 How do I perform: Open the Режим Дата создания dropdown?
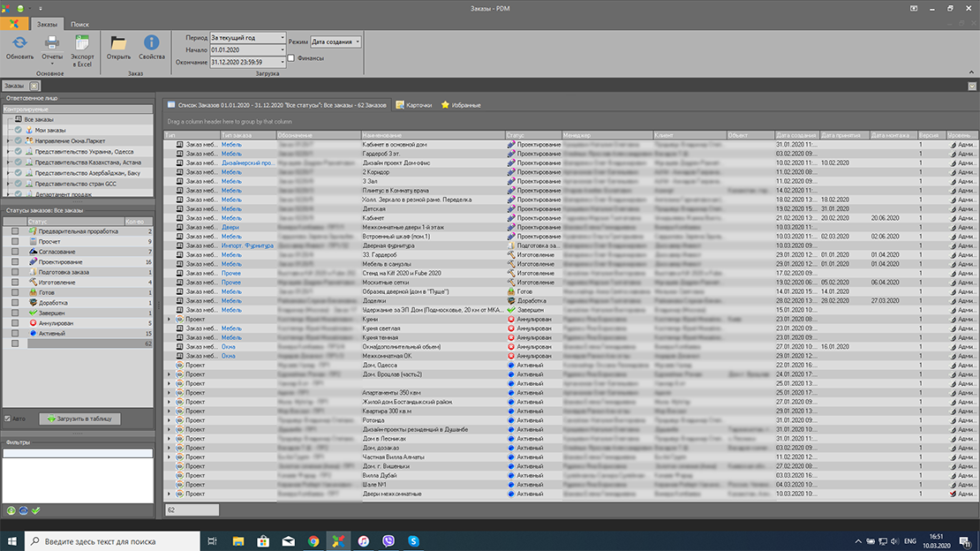pyautogui.click(x=358, y=42)
